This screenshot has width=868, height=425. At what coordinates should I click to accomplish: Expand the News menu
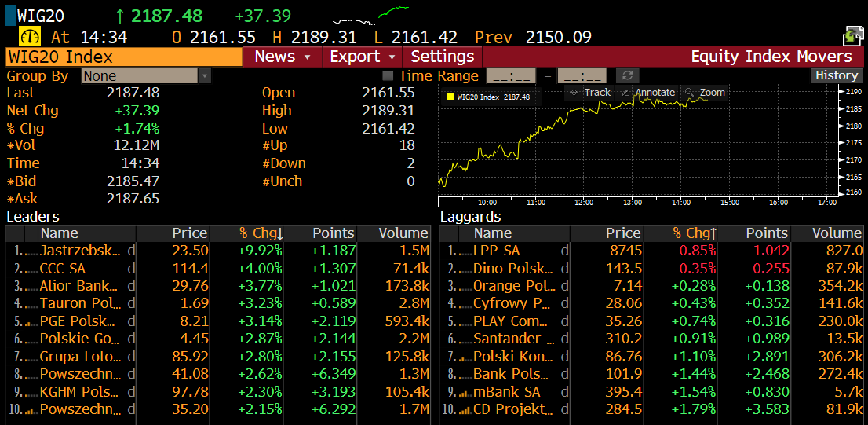[x=283, y=57]
